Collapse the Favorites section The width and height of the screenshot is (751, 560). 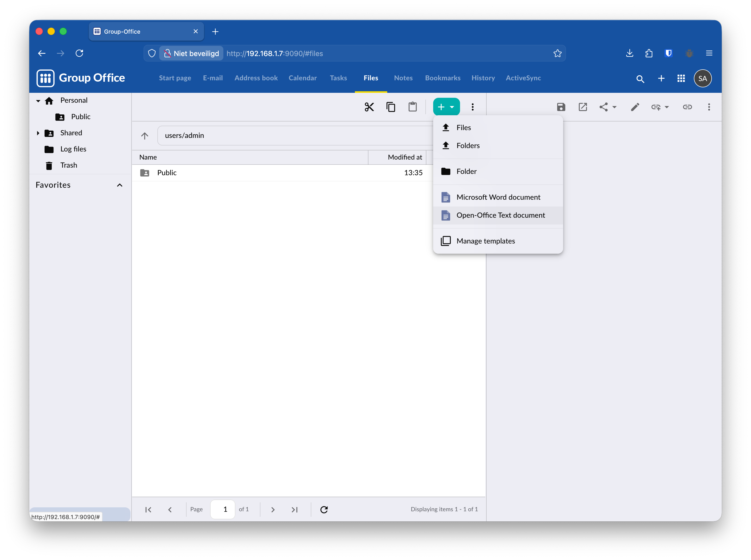pyautogui.click(x=120, y=185)
